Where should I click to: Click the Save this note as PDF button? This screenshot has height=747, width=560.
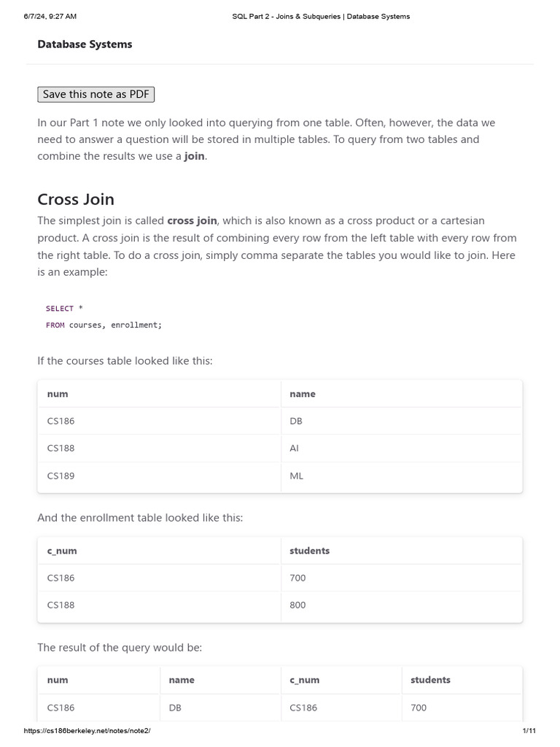tap(96, 94)
